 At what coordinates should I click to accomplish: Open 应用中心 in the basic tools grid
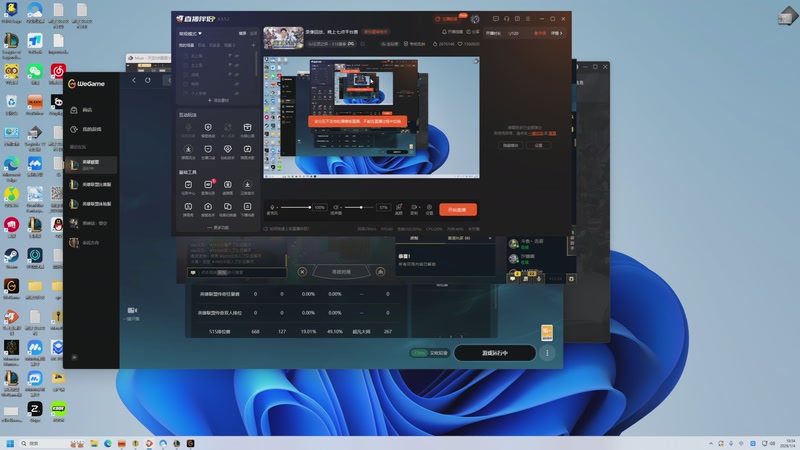coord(188,187)
